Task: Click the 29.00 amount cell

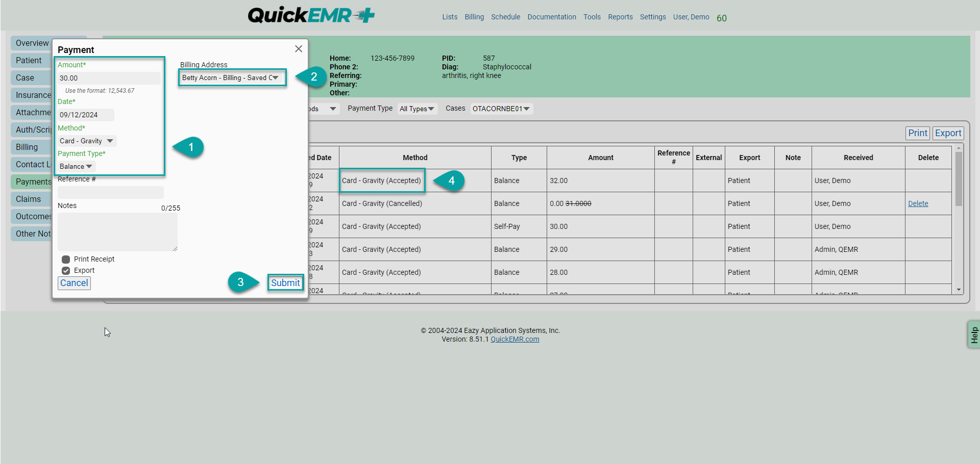Action: [x=601, y=249]
